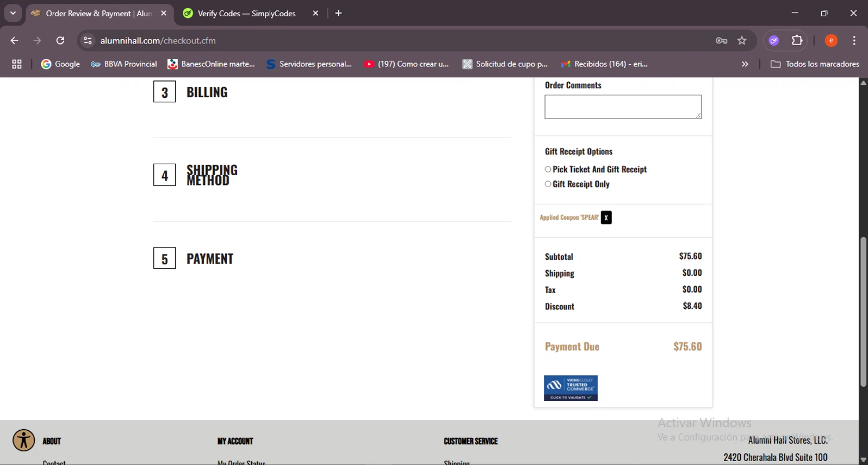Screen dimensions: 868x465
Task: Select Pick Ticket And Gift Receipt option
Action: pos(548,169)
